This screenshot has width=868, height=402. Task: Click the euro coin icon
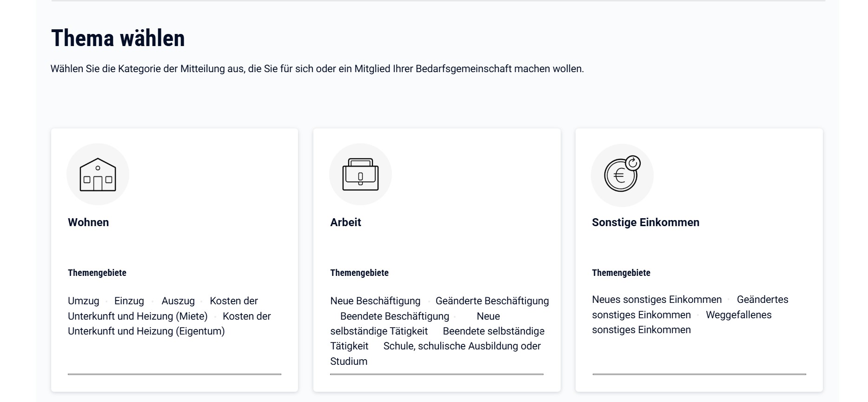[622, 175]
